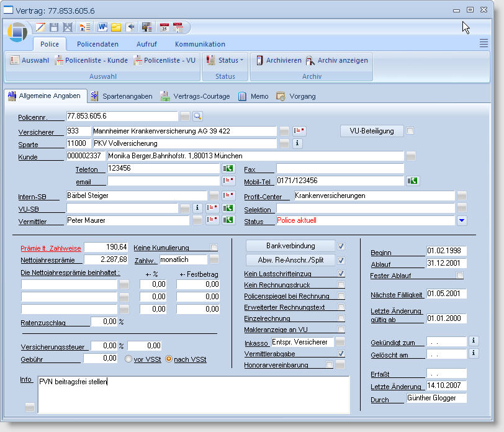Dial the Telefon number with phone icon
This screenshot has width=504, height=432.
coord(228,168)
